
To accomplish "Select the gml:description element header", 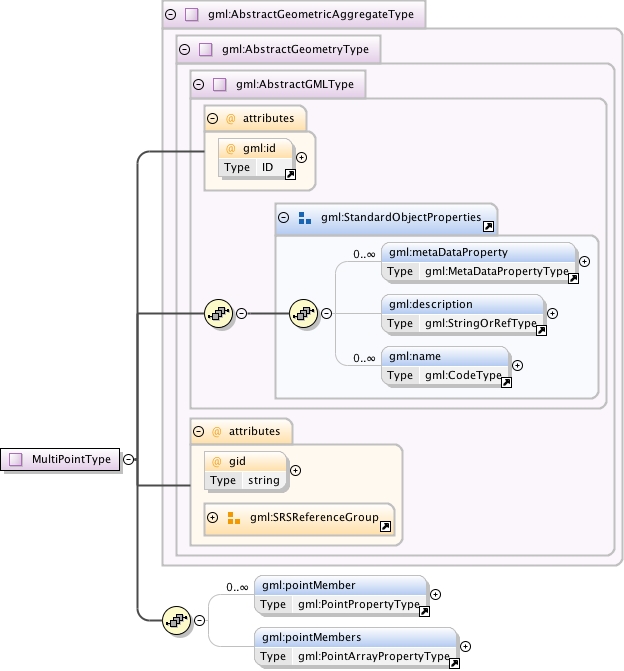I will tap(463, 304).
